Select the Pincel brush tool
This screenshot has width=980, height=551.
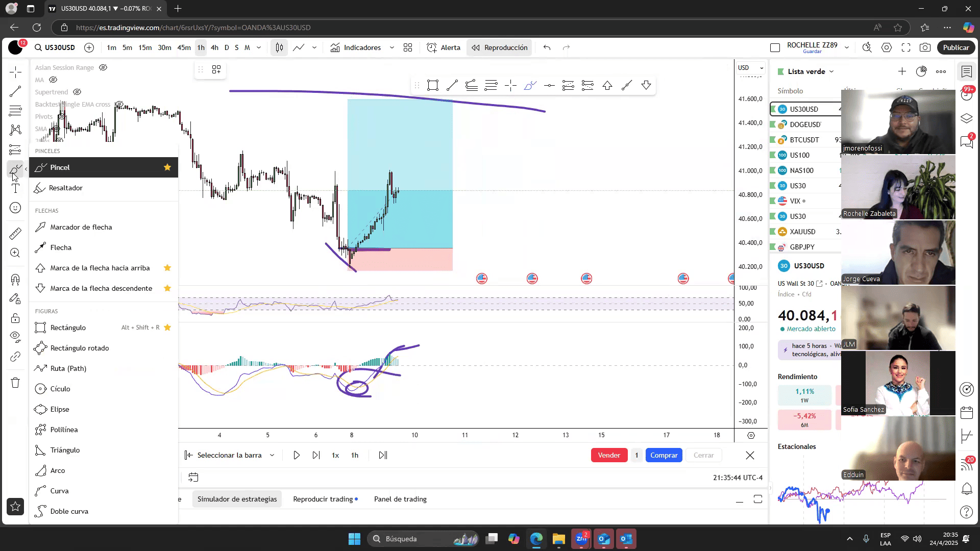[60, 167]
